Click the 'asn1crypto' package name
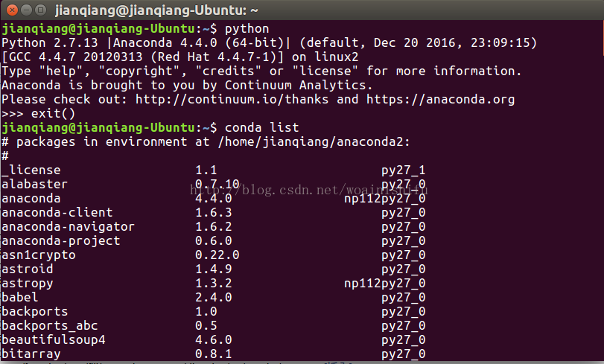This screenshot has width=604, height=364. (39, 255)
